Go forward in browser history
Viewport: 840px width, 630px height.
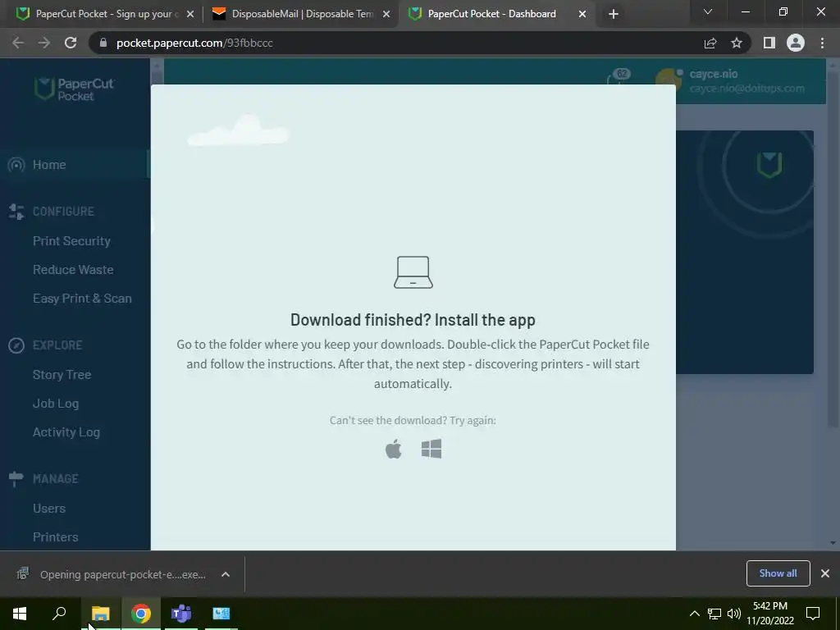click(44, 43)
